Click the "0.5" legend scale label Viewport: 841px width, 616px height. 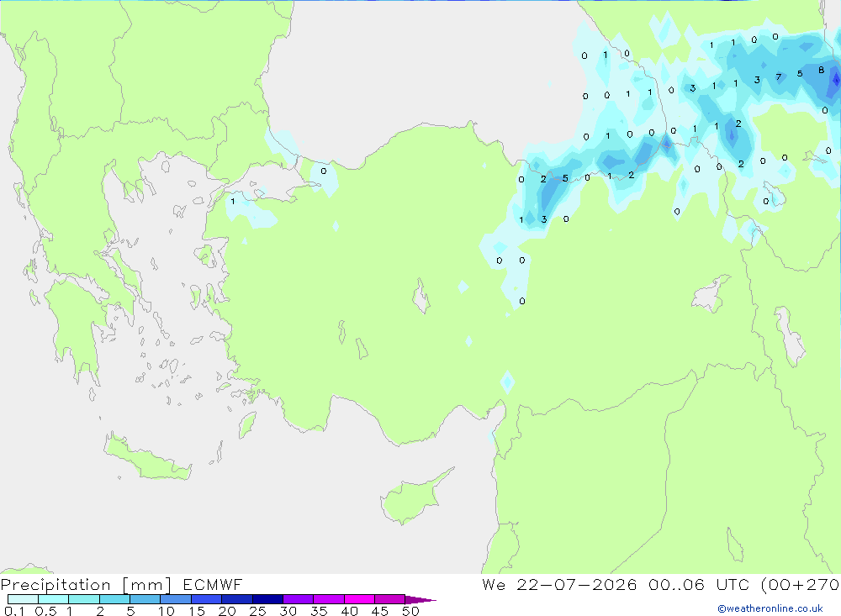point(45,611)
